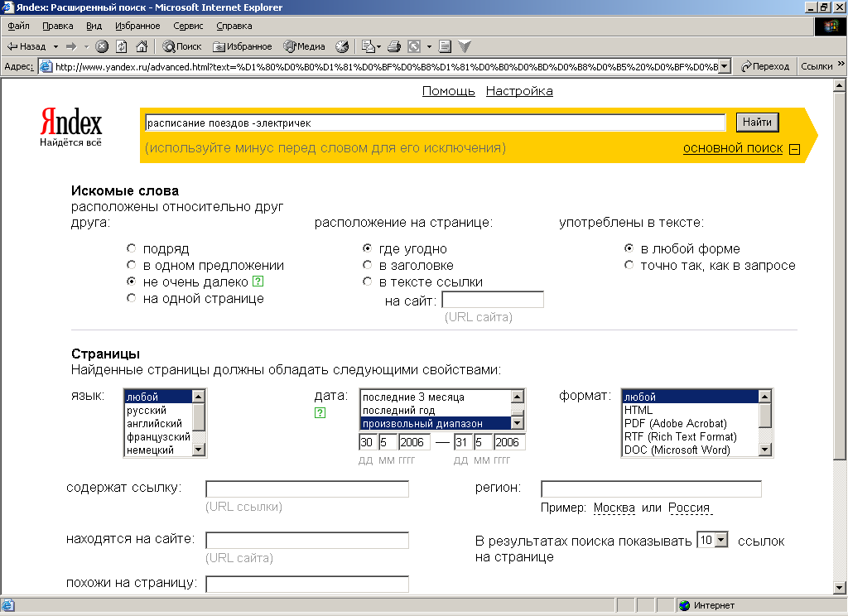Click the grey funnel toolbar icon

(465, 46)
